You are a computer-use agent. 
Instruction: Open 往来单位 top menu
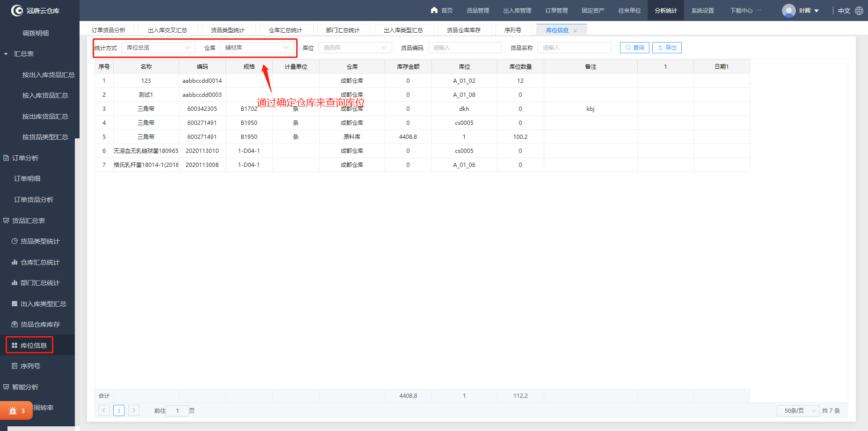point(629,10)
